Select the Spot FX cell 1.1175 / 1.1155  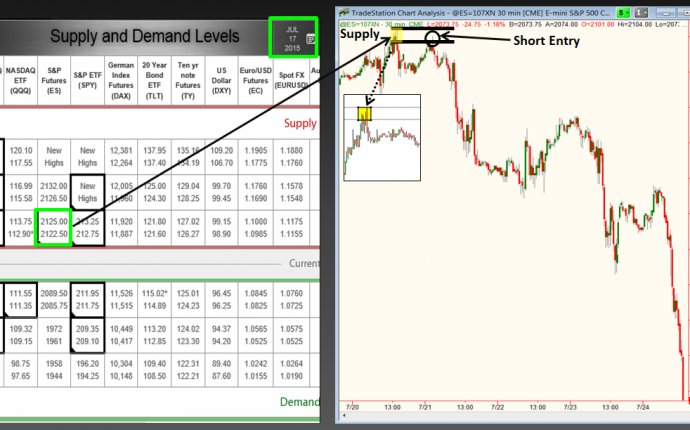pyautogui.click(x=291, y=228)
